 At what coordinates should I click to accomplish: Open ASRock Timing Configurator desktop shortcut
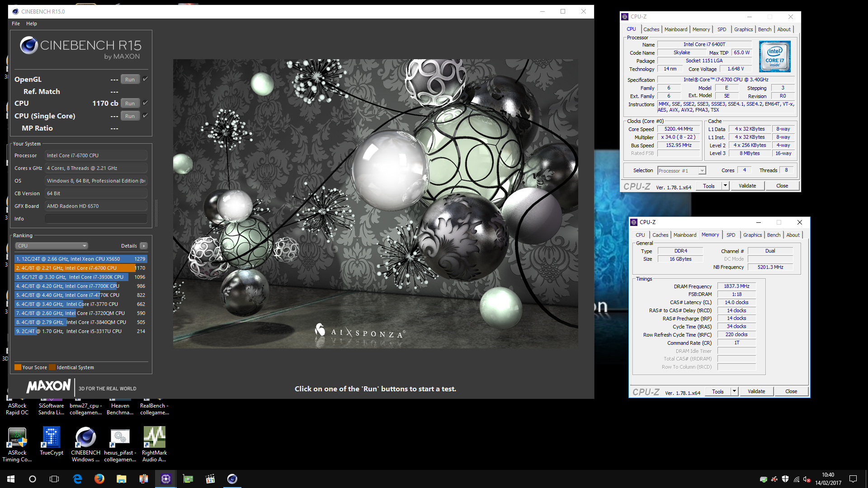17,445
